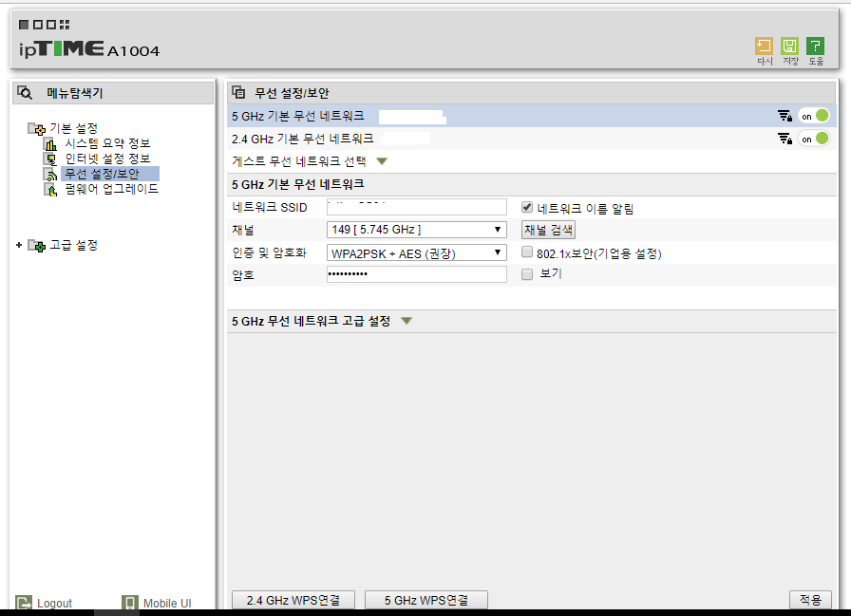Click the 2.4 GHz WPS연결 button
Screen dimensions: 851x616
[x=293, y=600]
